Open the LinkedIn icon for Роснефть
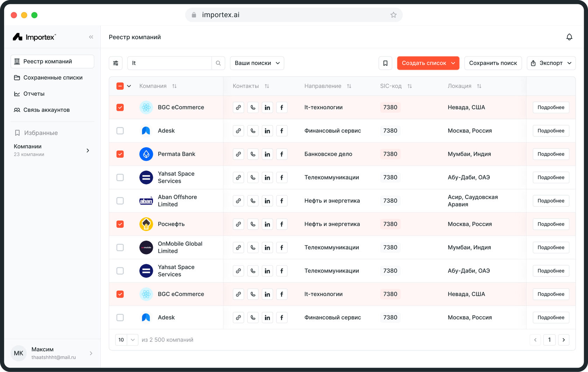This screenshot has width=588, height=372. point(267,224)
